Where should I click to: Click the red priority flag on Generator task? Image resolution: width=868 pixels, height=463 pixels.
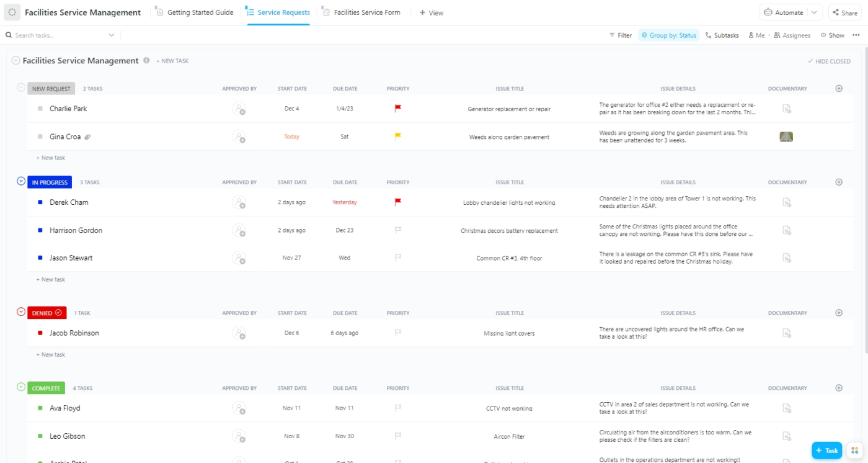coord(397,107)
